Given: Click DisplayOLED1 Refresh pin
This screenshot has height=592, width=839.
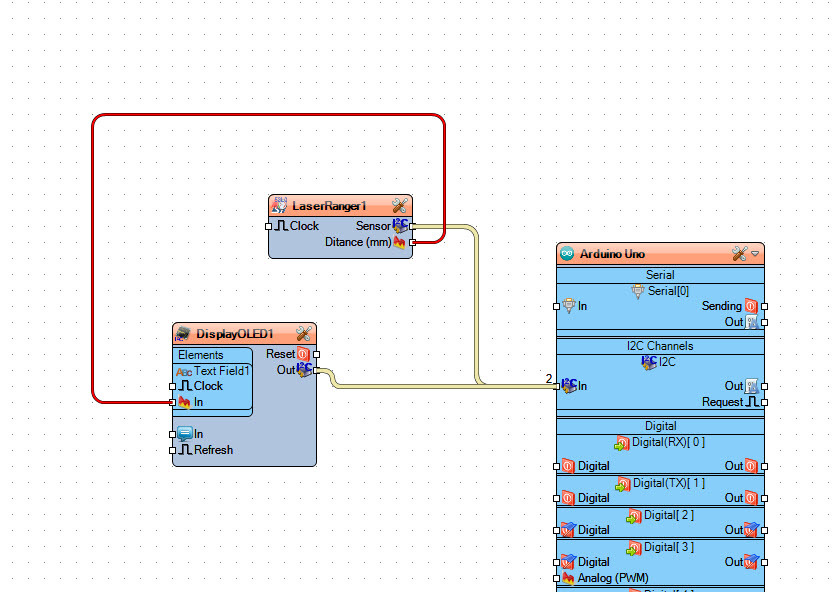Looking at the screenshot, I should point(172,450).
